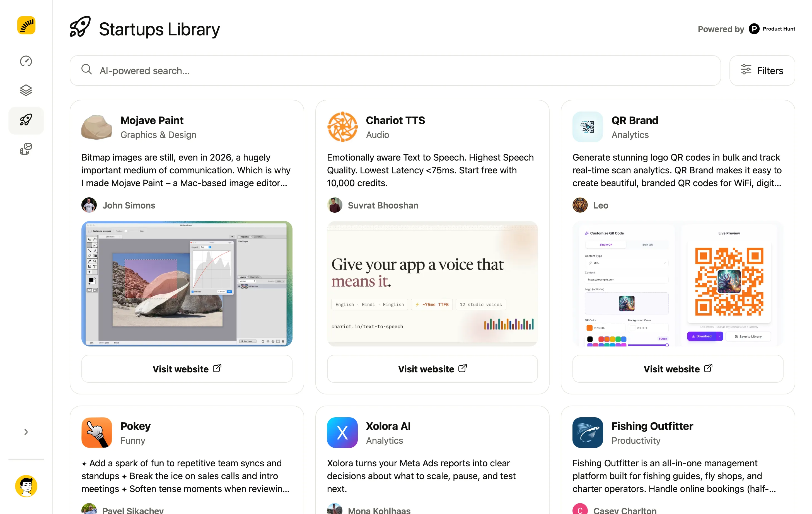Open the Mojave Paint screenshot thumbnail
Viewport: 812px width, 514px height.
(x=187, y=284)
